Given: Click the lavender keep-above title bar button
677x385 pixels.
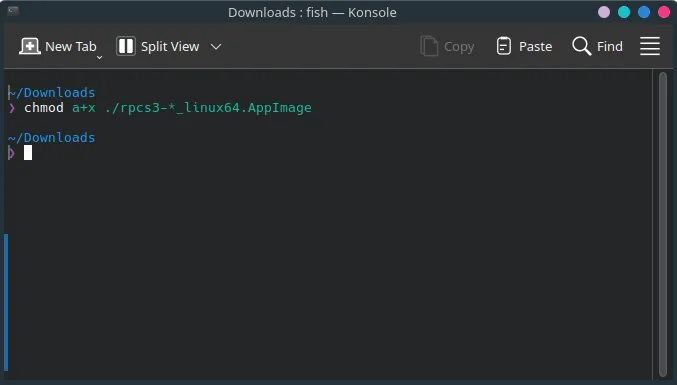Looking at the screenshot, I should click(x=604, y=12).
